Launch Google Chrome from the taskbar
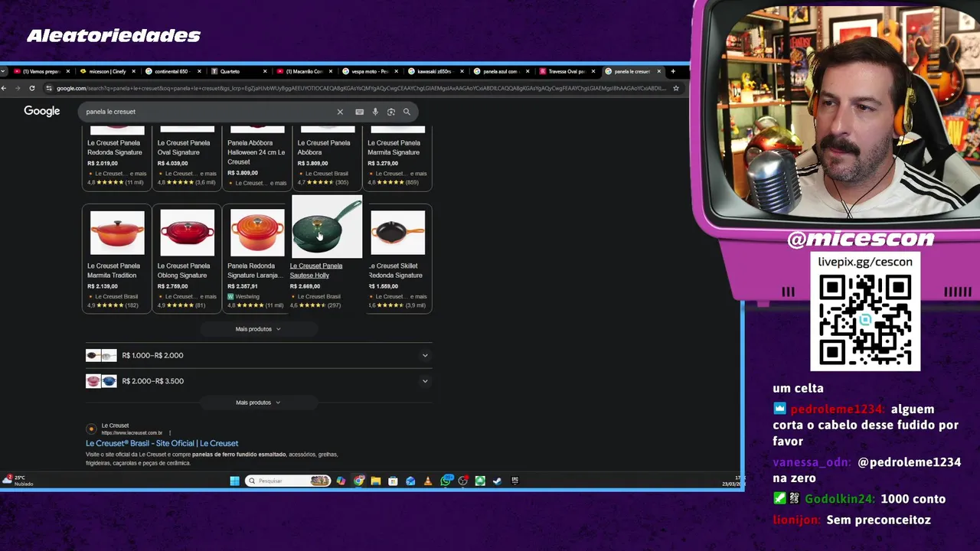 click(358, 481)
